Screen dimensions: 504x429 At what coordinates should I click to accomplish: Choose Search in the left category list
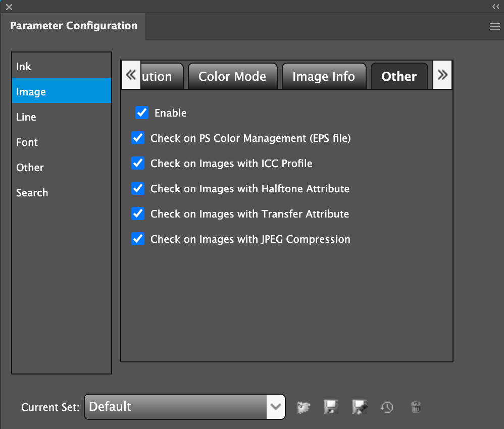pos(32,193)
